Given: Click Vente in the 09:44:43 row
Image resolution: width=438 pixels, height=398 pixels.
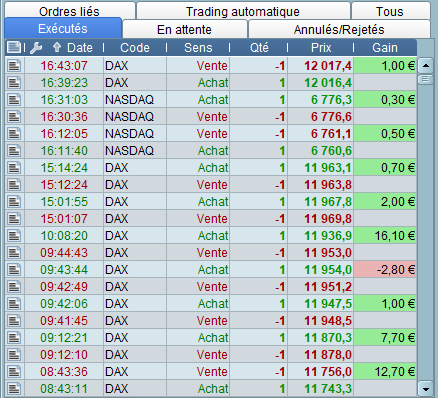Looking at the screenshot, I should [x=212, y=253].
